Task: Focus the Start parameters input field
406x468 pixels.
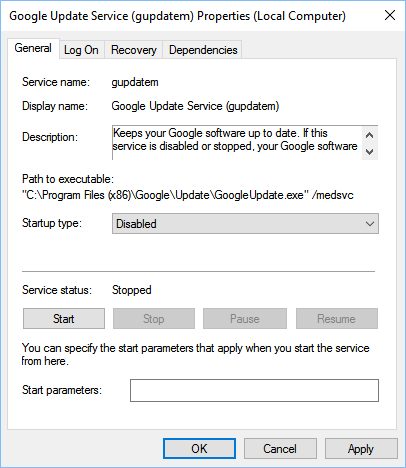Action: coord(254,390)
